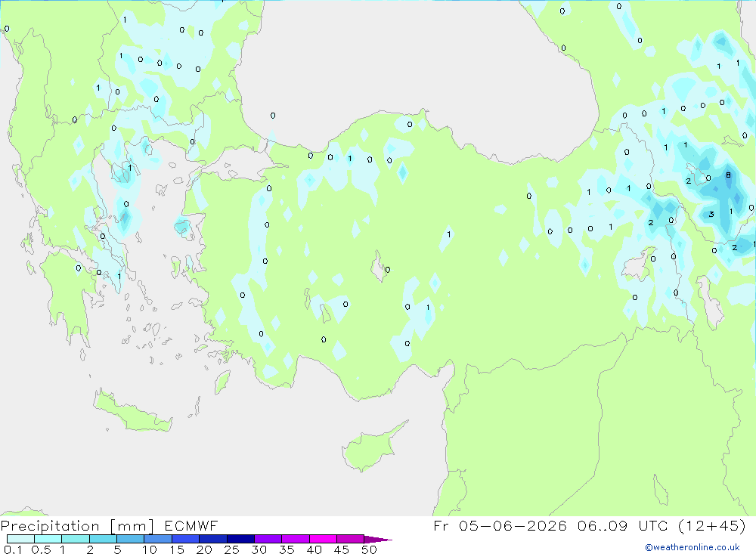Click the "25" legend scale label
This screenshot has height=554, width=756.
click(x=231, y=549)
